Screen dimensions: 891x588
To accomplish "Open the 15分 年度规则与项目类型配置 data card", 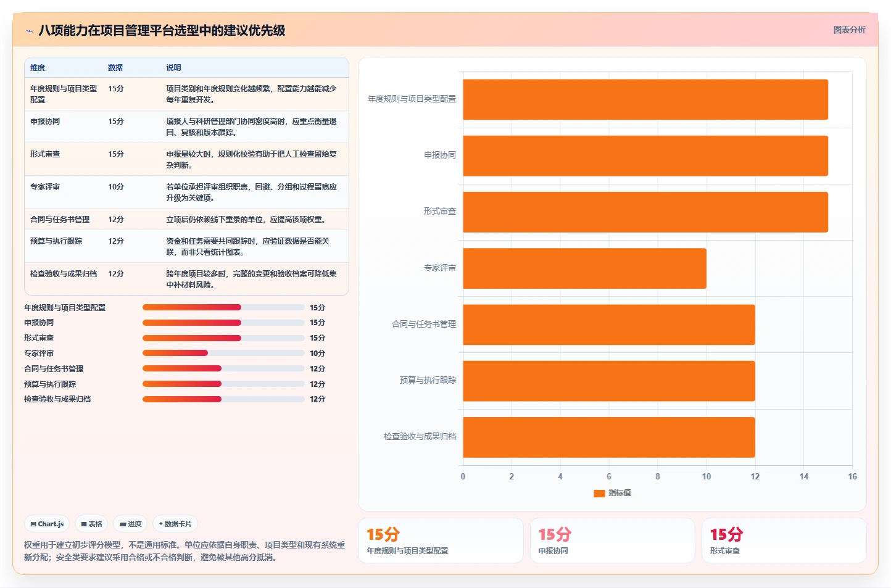I will (x=441, y=540).
